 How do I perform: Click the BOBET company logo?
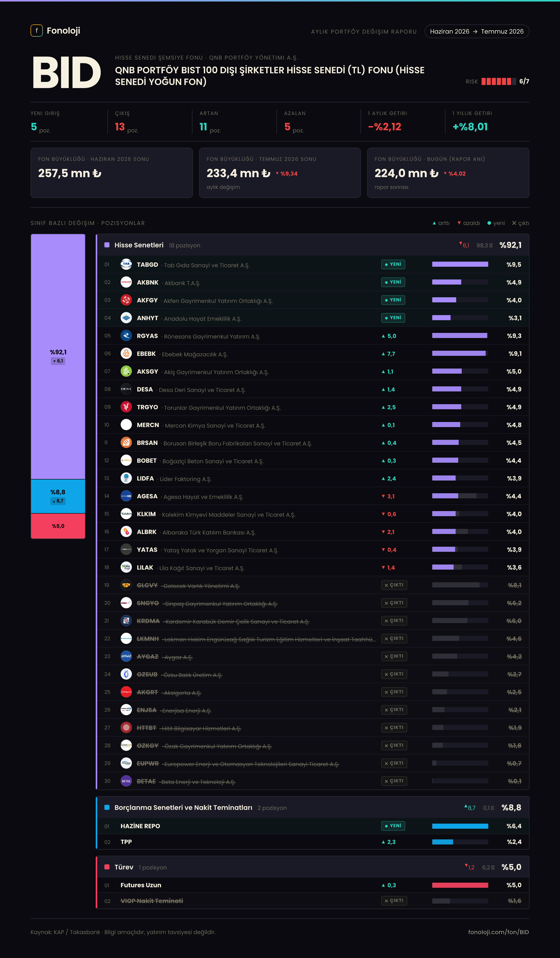[126, 460]
